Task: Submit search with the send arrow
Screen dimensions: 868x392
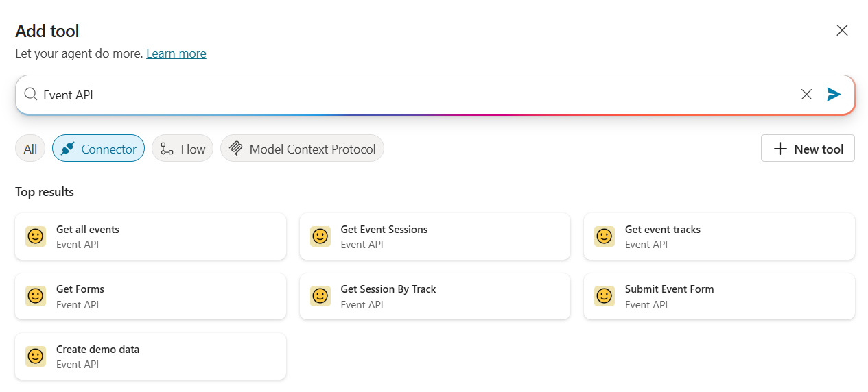Action: (834, 95)
